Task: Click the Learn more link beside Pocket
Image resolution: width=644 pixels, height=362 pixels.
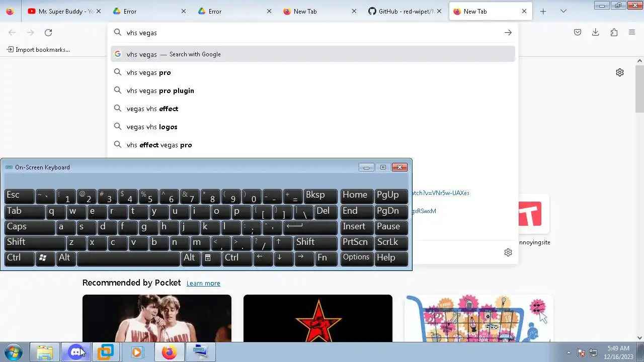Action: tap(203, 284)
